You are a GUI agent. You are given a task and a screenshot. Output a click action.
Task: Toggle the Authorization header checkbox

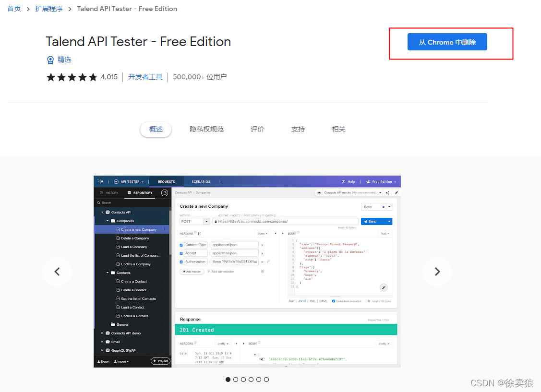pos(181,262)
